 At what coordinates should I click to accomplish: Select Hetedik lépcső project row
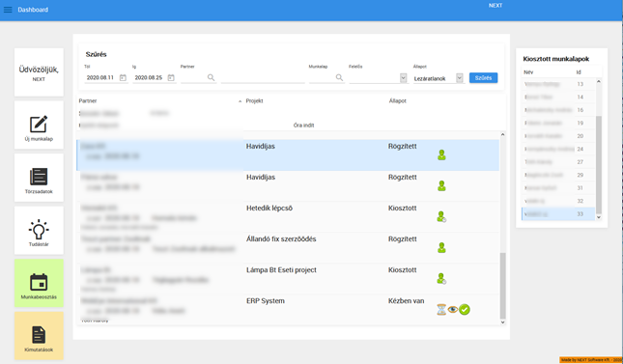click(288, 216)
